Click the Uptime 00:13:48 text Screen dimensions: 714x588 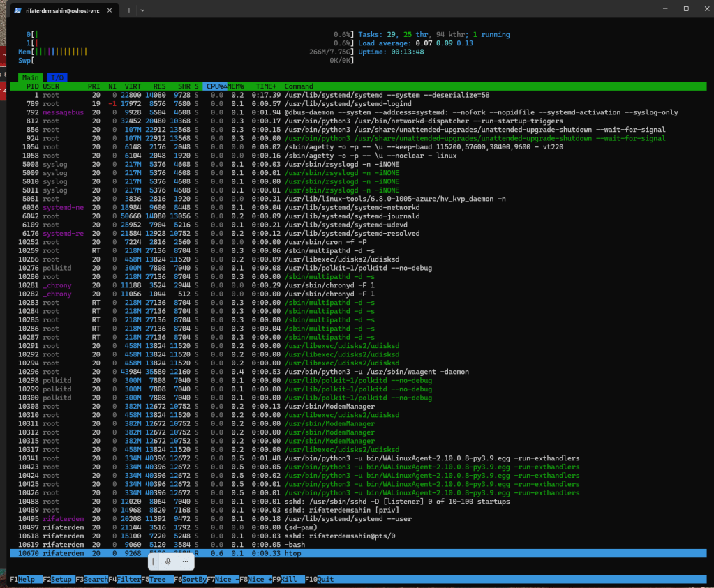pyautogui.click(x=391, y=52)
